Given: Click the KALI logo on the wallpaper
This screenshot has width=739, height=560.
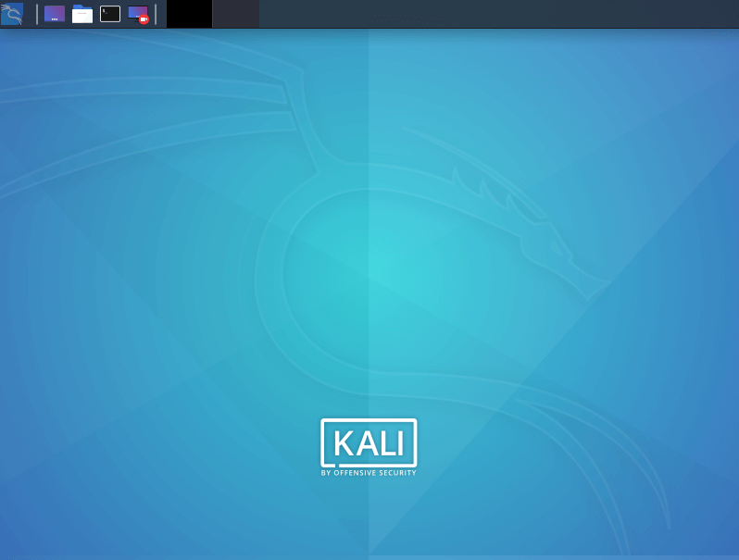Looking at the screenshot, I should pyautogui.click(x=369, y=444).
